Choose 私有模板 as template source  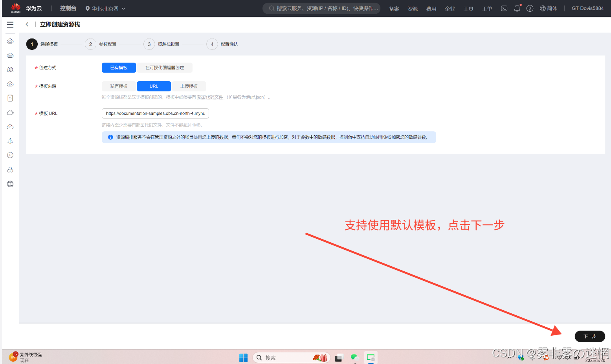119,86
